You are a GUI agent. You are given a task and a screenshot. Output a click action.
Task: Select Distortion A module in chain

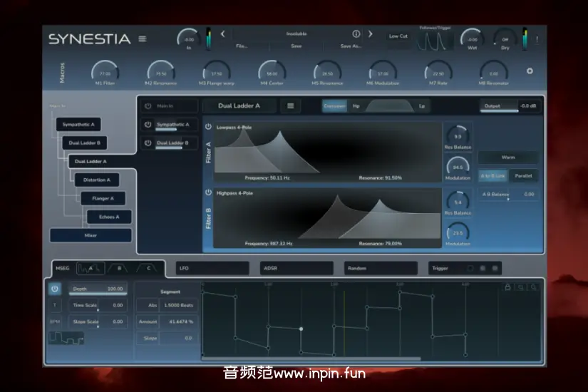[x=97, y=180]
